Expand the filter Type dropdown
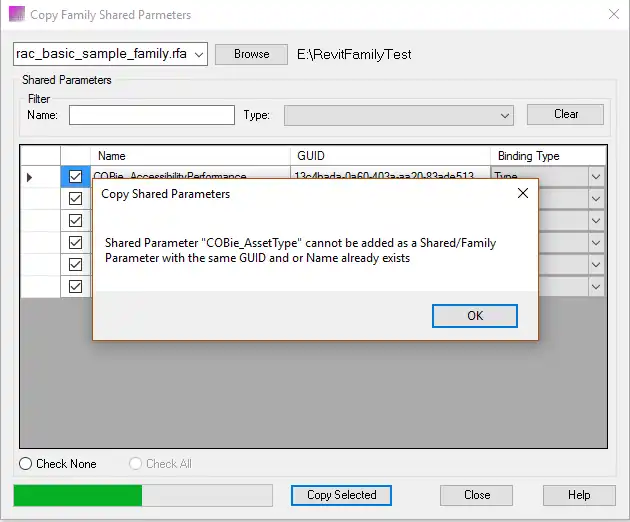Screen dimensions: 630x522 (505, 116)
